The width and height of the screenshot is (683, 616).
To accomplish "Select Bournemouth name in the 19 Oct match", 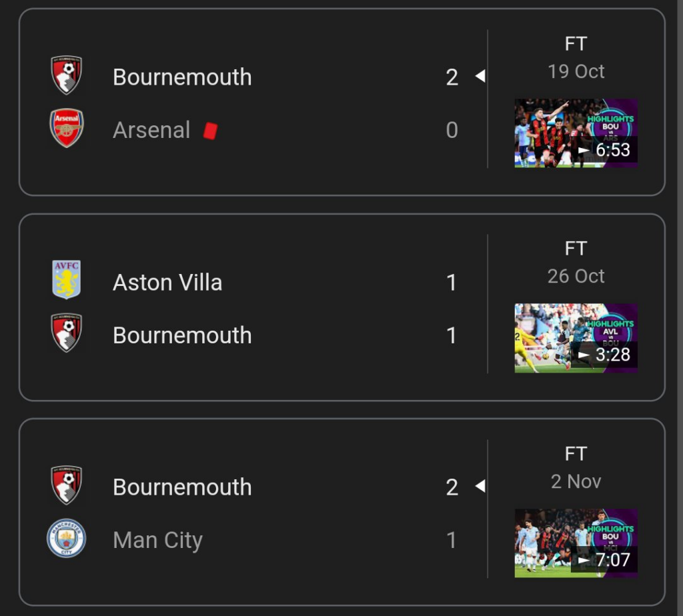I will point(182,77).
